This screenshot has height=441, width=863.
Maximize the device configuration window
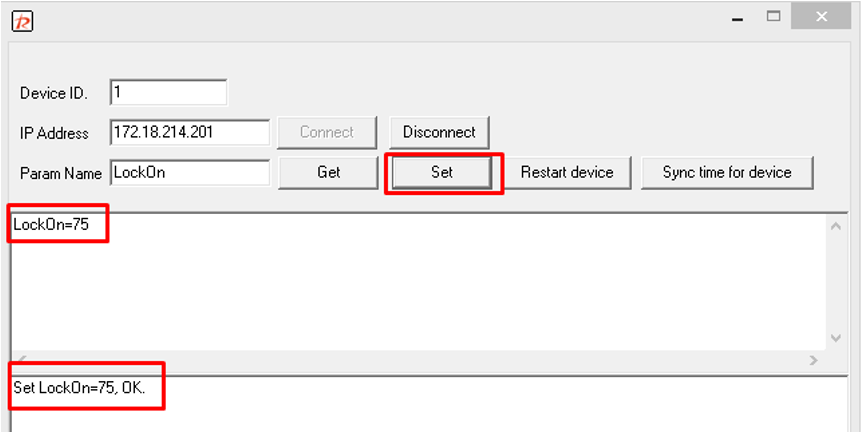773,17
